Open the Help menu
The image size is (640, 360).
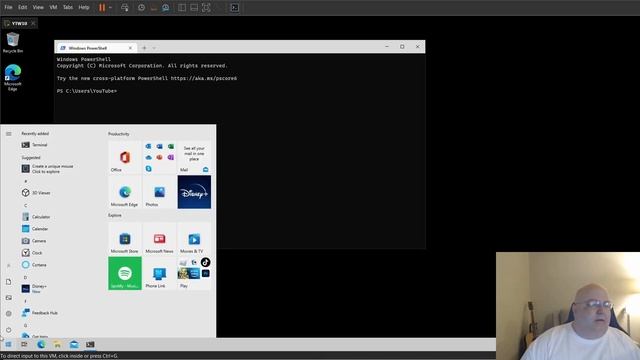pos(84,7)
